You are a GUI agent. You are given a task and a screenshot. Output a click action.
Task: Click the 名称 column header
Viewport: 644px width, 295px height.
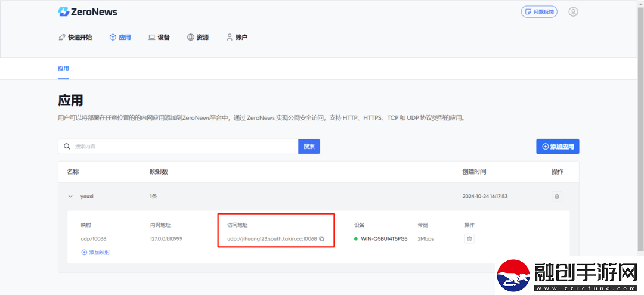click(73, 172)
